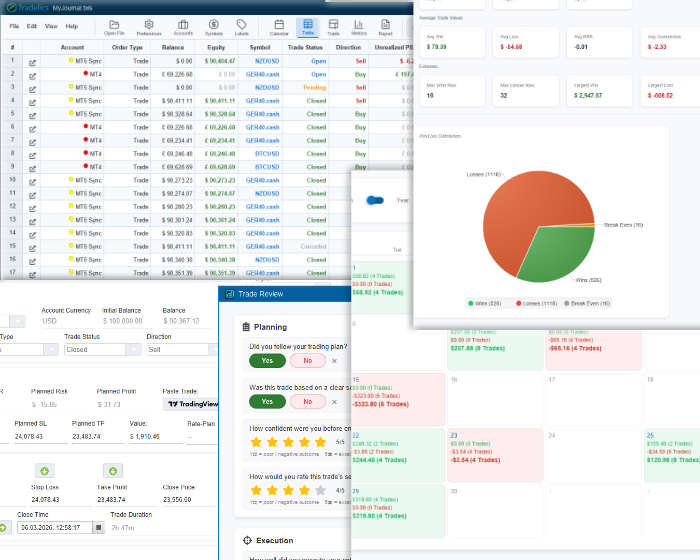700x560 pixels.
Task: Sort by the Balance column header
Action: pyautogui.click(x=173, y=47)
